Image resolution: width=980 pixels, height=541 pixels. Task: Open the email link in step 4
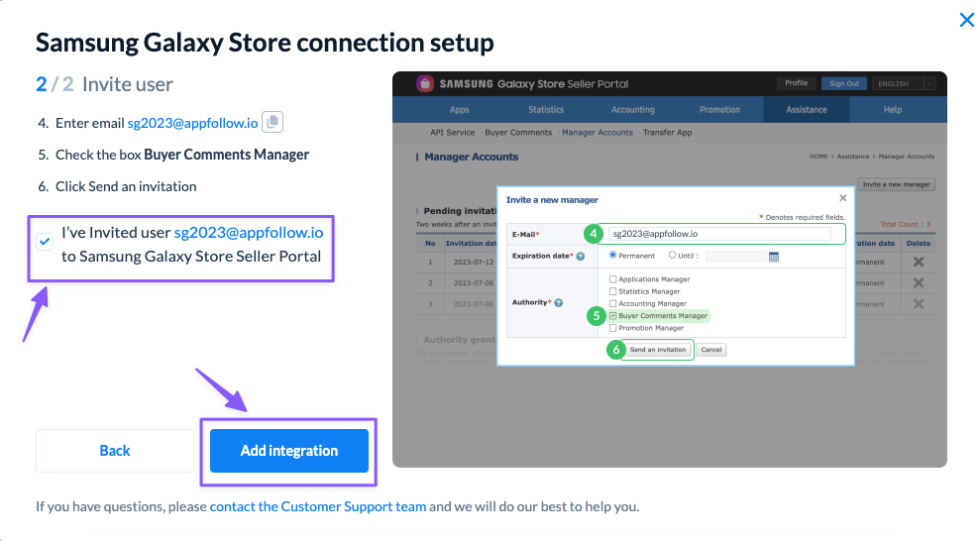192,123
